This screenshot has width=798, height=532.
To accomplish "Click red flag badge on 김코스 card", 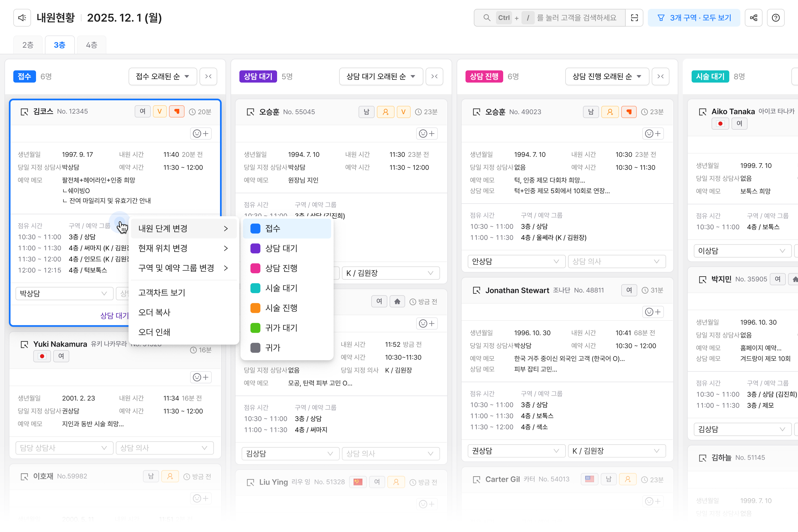I will coord(177,111).
